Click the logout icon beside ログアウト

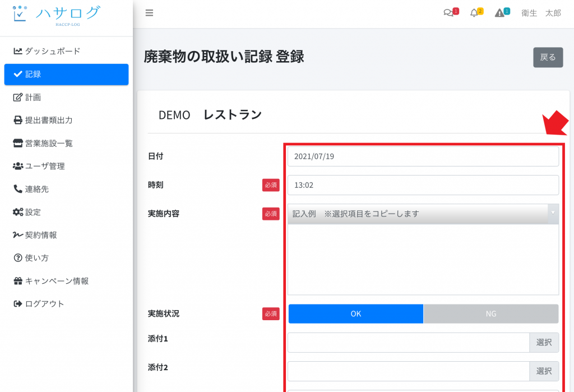pyautogui.click(x=17, y=304)
